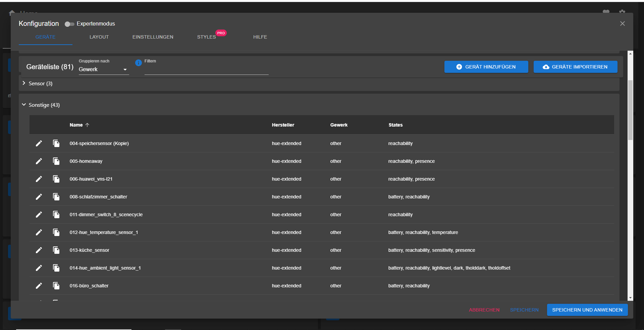Viewport: 644px width, 330px height.
Task: Open the STYLES pro tab
Action: point(207,37)
